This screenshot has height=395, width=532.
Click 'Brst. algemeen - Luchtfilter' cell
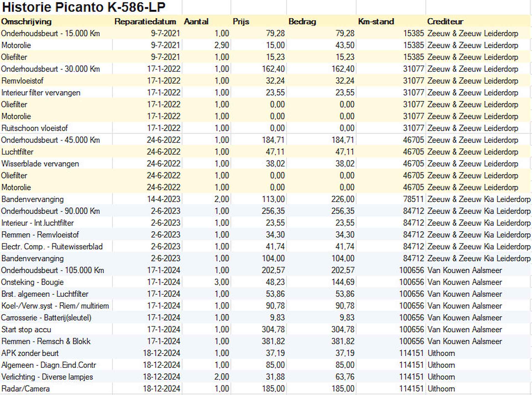pyautogui.click(x=45, y=294)
